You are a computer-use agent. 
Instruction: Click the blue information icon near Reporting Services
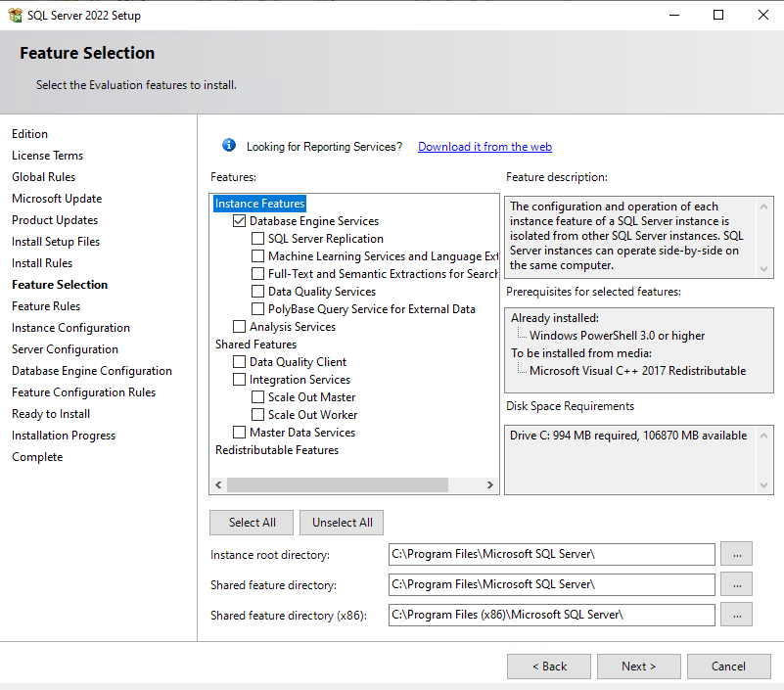click(228, 145)
